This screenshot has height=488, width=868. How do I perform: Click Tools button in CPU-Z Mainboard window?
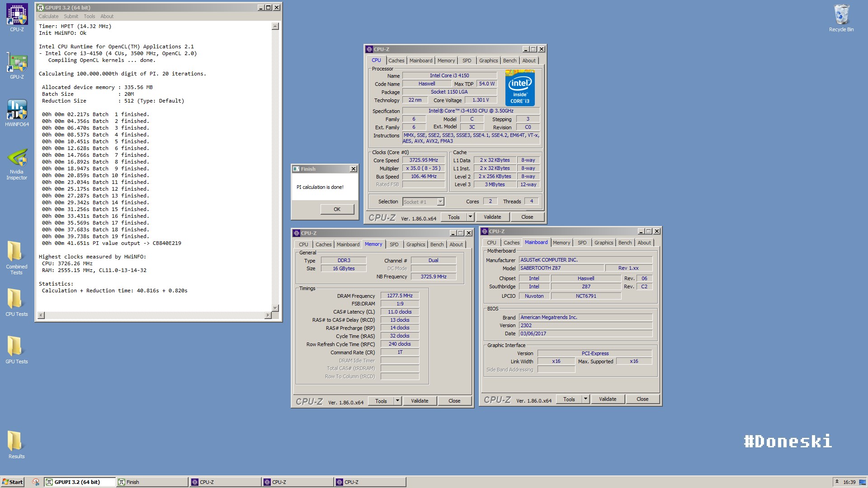coord(569,399)
